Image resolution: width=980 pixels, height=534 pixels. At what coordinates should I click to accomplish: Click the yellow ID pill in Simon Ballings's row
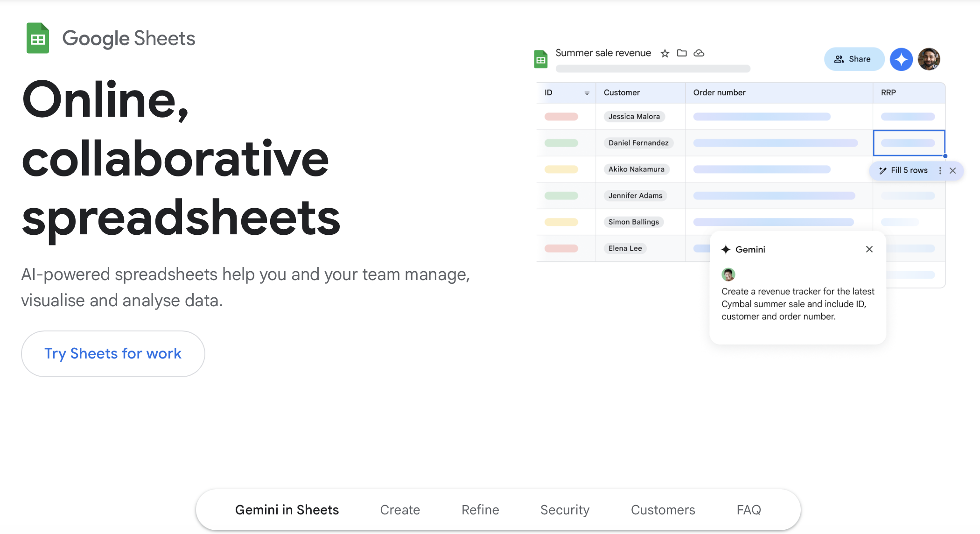pyautogui.click(x=561, y=222)
